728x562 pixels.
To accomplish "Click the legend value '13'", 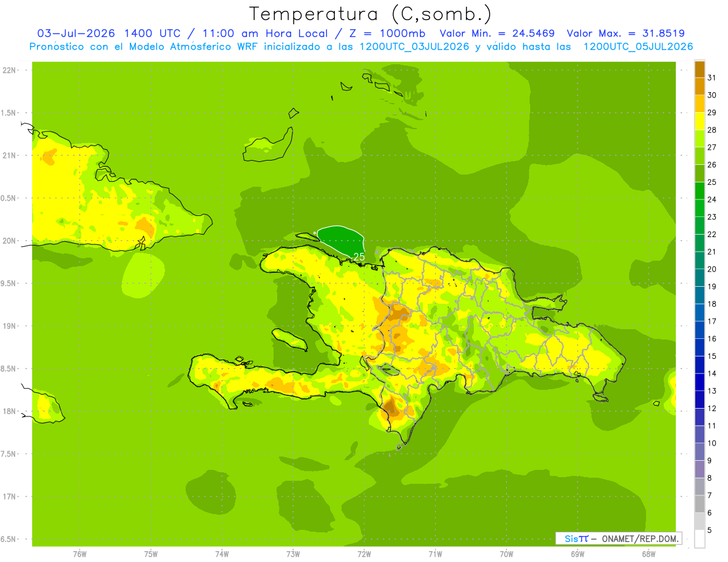I will click(712, 391).
